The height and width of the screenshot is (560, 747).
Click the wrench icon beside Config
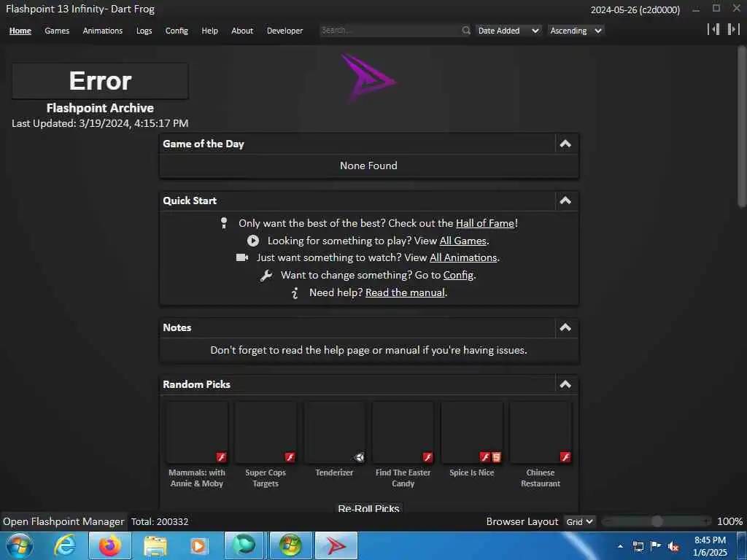click(266, 275)
